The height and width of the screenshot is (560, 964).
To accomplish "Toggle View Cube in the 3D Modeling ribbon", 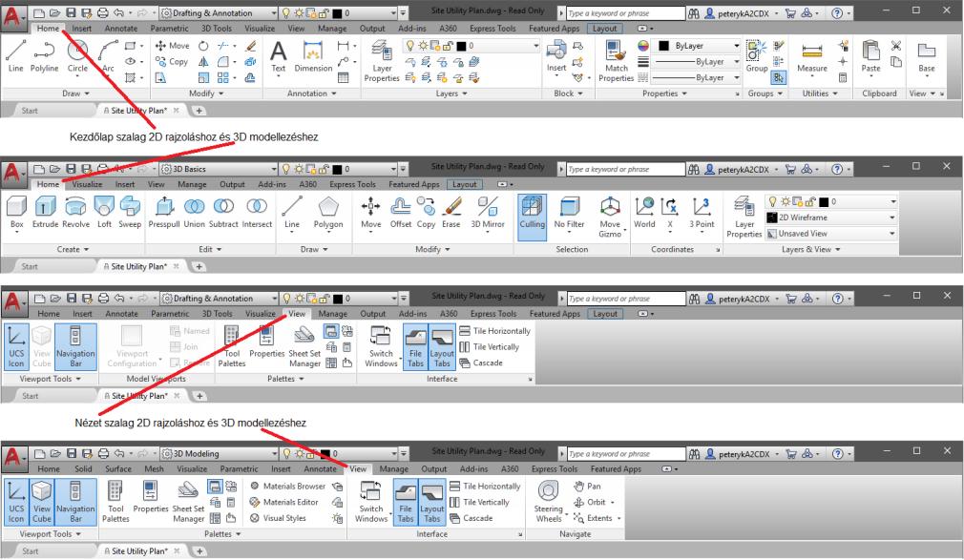I will [x=42, y=502].
